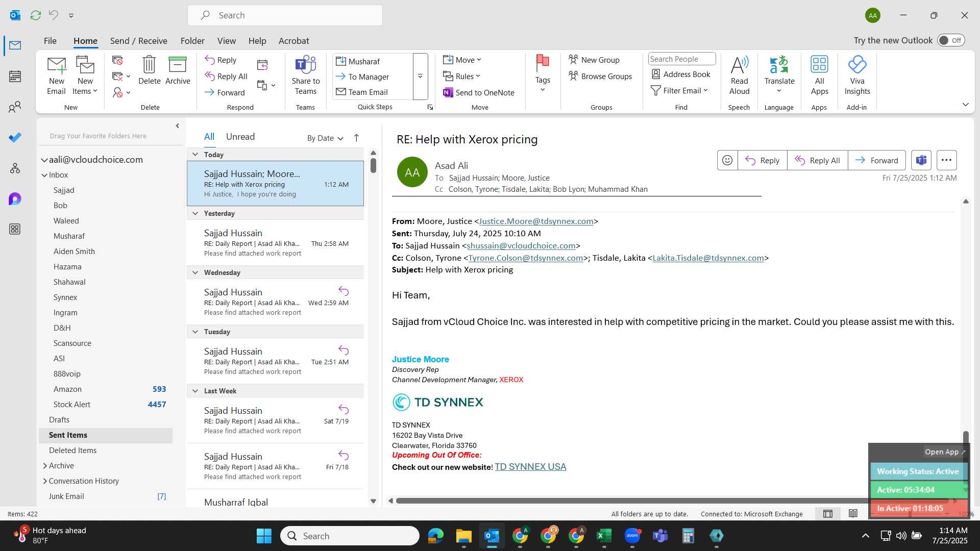Select the Stock Alert folder
Viewport: 980px width, 551px height.
pos(106,405)
